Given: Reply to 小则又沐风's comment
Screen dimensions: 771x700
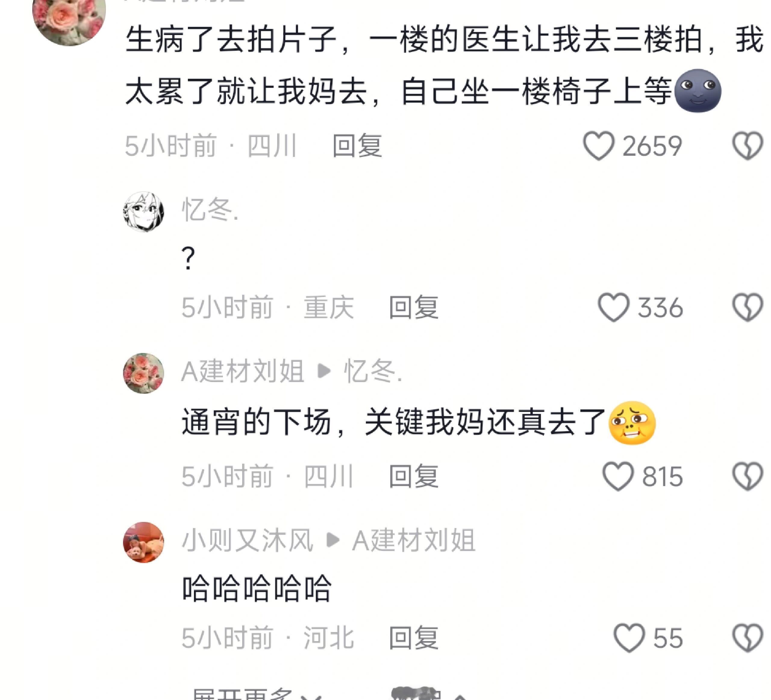Looking at the screenshot, I should 414,638.
